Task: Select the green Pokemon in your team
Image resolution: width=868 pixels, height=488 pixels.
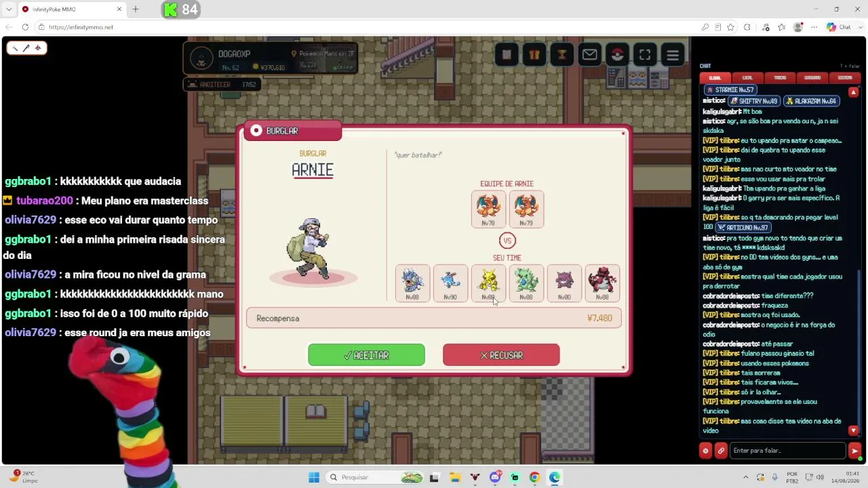Action: pyautogui.click(x=526, y=283)
